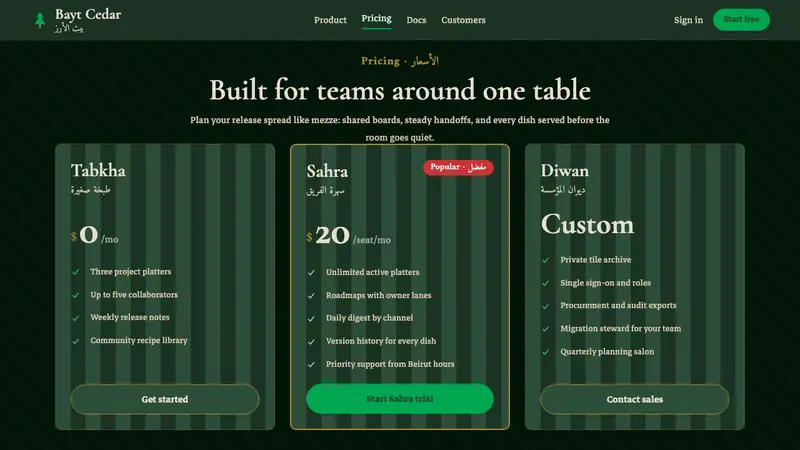The height and width of the screenshot is (450, 800).
Task: Click checkmark beside Three project platters
Action: click(76, 272)
